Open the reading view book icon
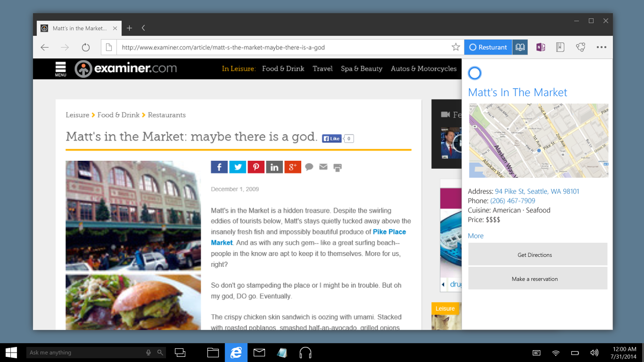644x362 pixels. tap(520, 47)
